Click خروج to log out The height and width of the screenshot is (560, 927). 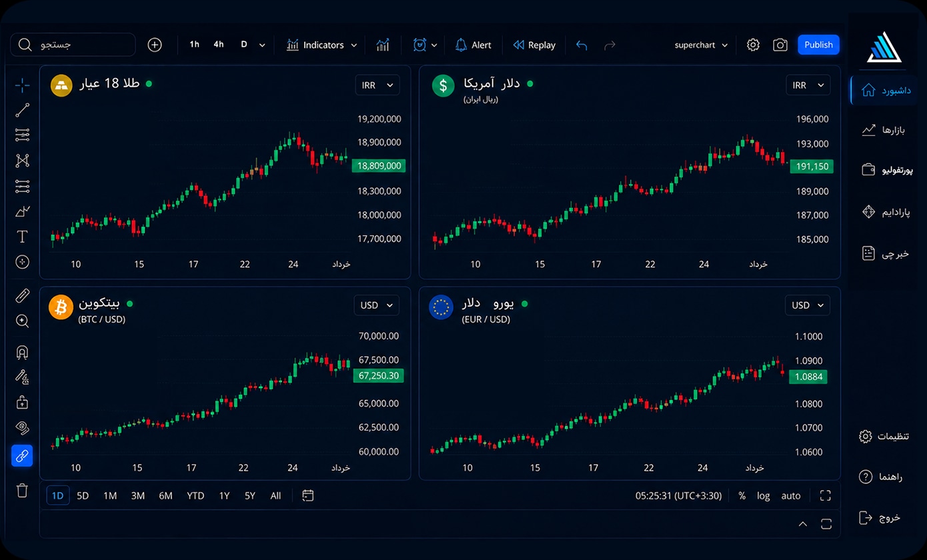pos(880,517)
